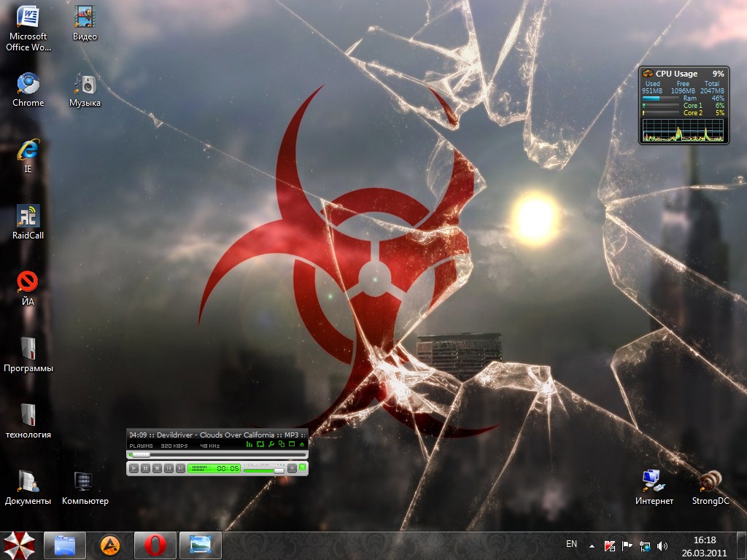The width and height of the screenshot is (747, 560).
Task: Click the Opera browser taskbar button
Action: click(155, 545)
